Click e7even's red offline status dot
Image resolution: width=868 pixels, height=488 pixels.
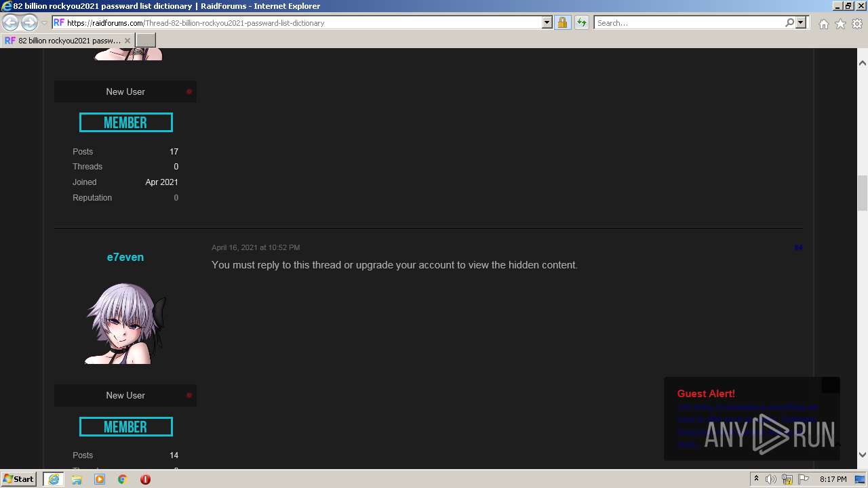pos(189,395)
